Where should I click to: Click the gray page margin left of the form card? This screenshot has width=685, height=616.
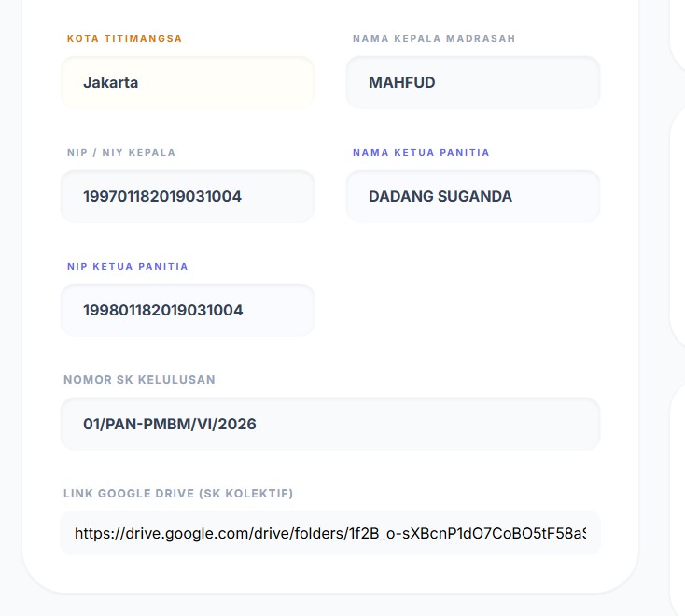click(10, 308)
